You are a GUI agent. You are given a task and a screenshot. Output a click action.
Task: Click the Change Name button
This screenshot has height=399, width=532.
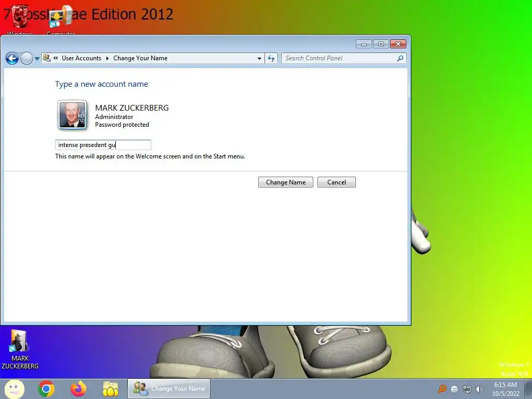coord(285,182)
